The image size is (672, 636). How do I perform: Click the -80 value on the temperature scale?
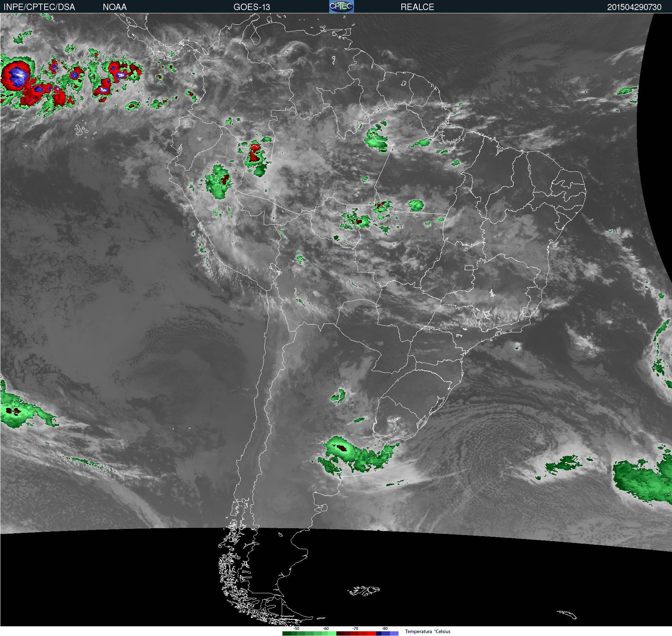385,628
